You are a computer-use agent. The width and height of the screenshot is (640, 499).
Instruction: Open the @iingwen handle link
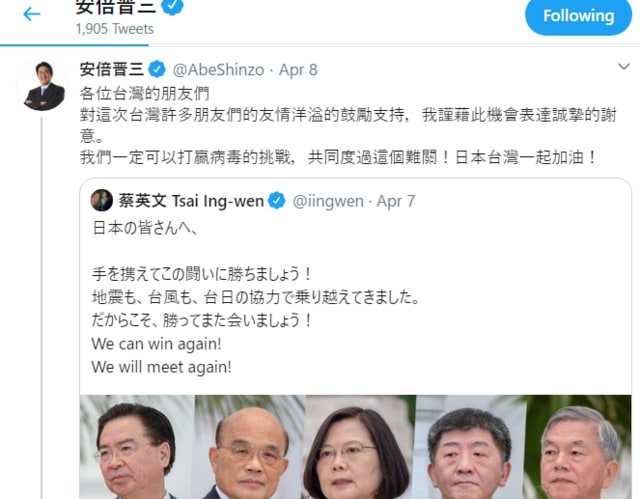click(x=328, y=201)
